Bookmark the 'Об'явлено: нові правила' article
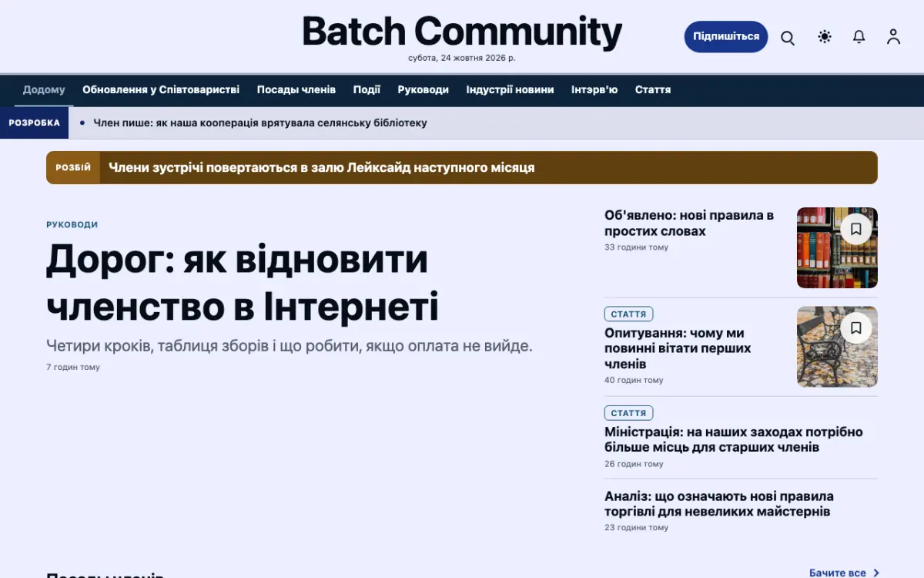Image resolution: width=924 pixels, height=578 pixels. pyautogui.click(x=855, y=229)
